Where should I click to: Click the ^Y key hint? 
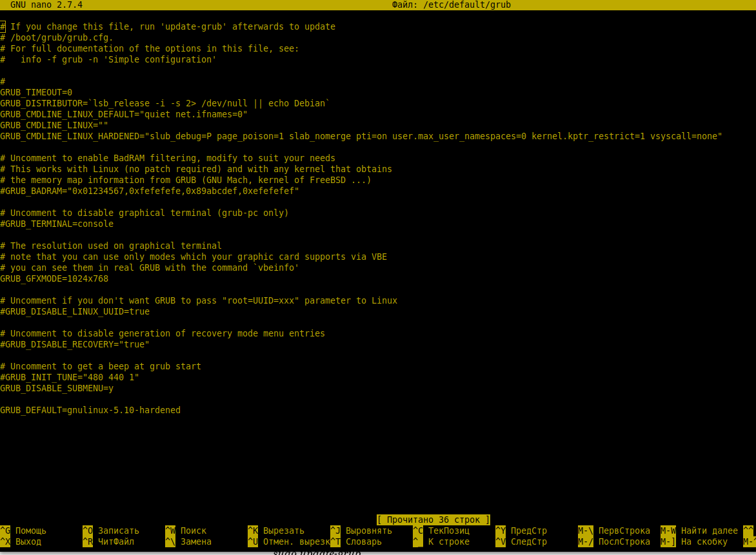(x=501, y=531)
